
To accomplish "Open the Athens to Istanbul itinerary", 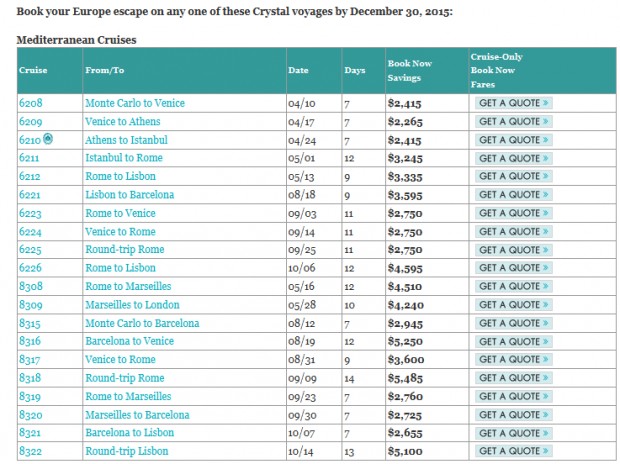I will pos(126,140).
